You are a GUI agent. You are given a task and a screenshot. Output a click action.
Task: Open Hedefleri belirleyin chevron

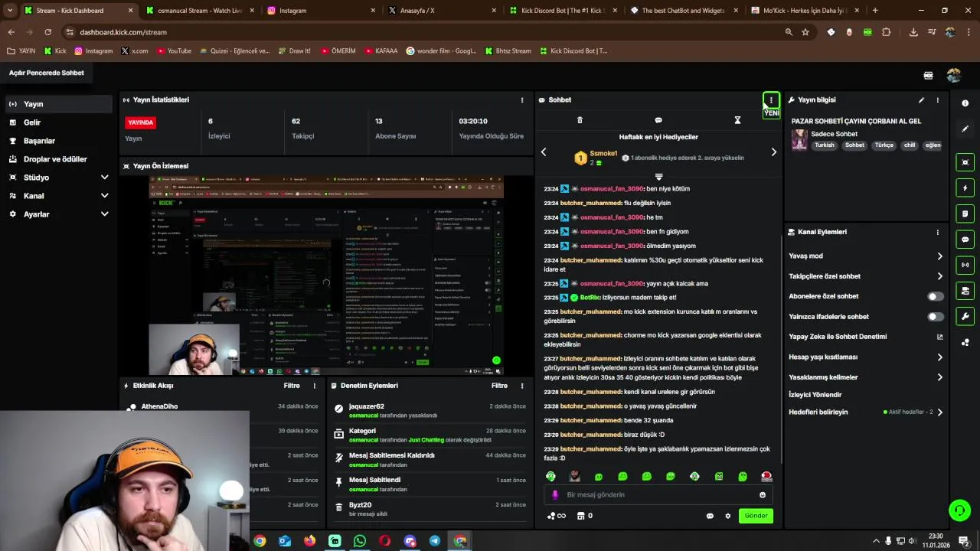[939, 412]
